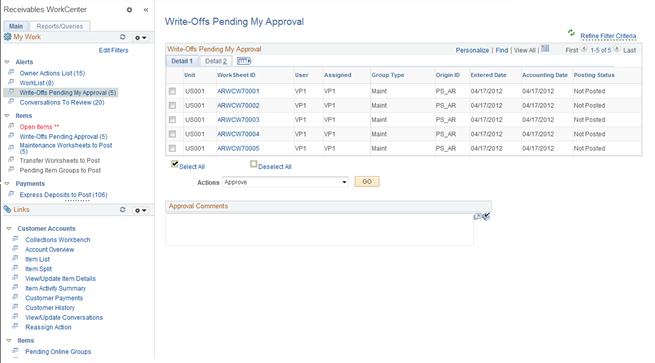Open Maintenance Worksheets to Post
This screenshot has width=655, height=363.
66,148
